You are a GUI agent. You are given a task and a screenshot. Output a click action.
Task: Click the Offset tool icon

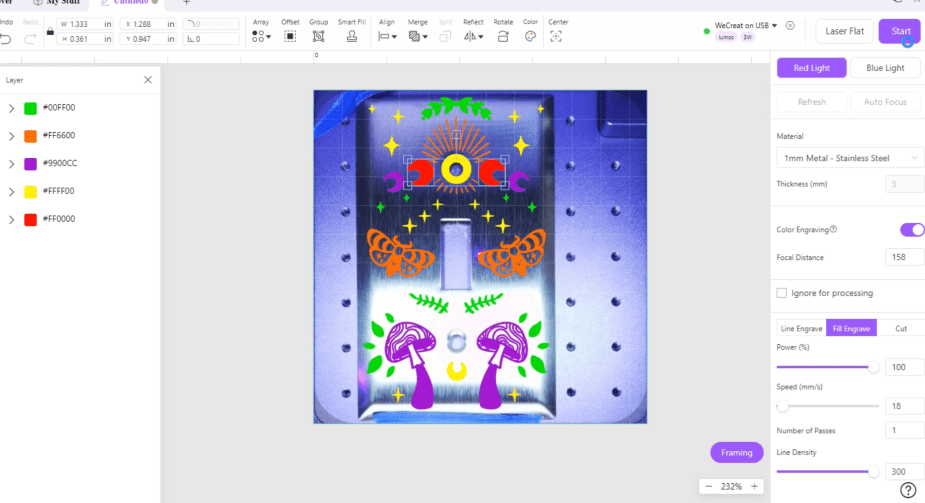tap(290, 36)
